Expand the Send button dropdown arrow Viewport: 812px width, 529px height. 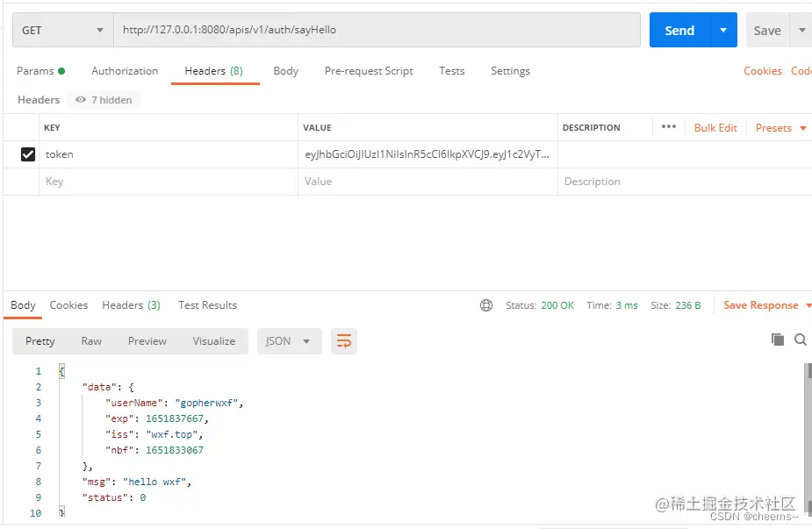coord(723,30)
